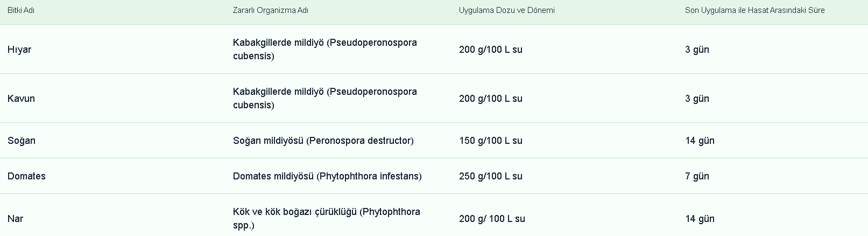
Task: Select the 'Nar' plant name cell
Action: [15, 219]
